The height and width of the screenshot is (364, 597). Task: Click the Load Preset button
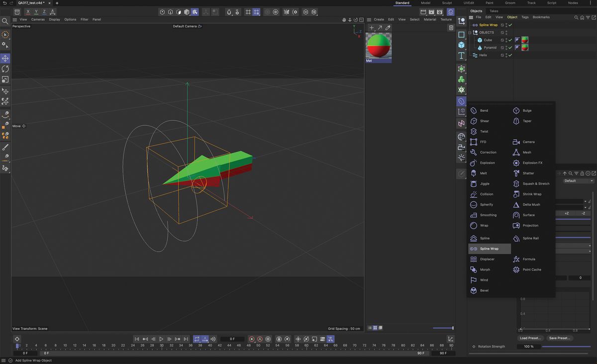point(530,338)
